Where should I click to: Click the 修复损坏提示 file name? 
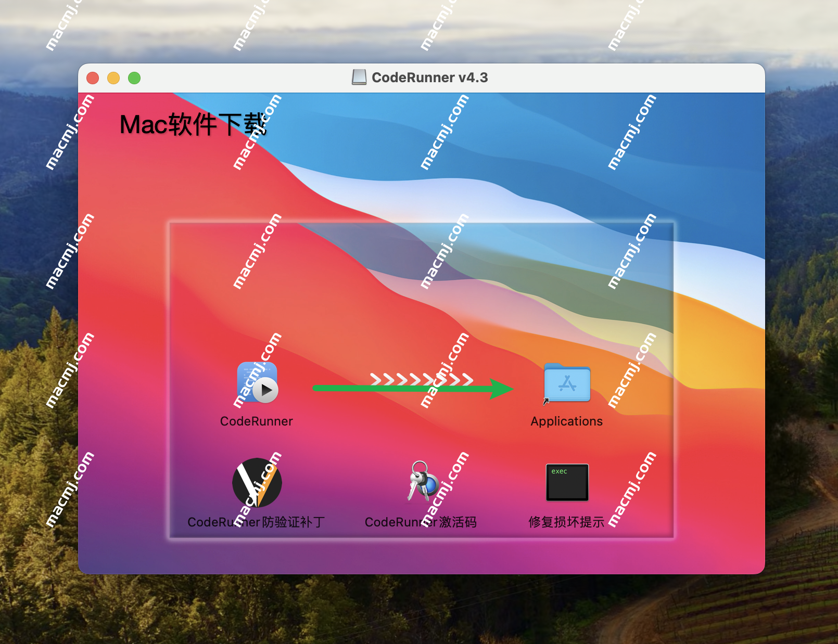[566, 522]
